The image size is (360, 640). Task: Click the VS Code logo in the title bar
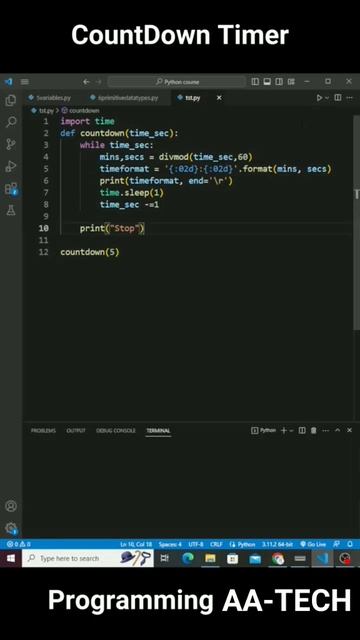(8, 82)
